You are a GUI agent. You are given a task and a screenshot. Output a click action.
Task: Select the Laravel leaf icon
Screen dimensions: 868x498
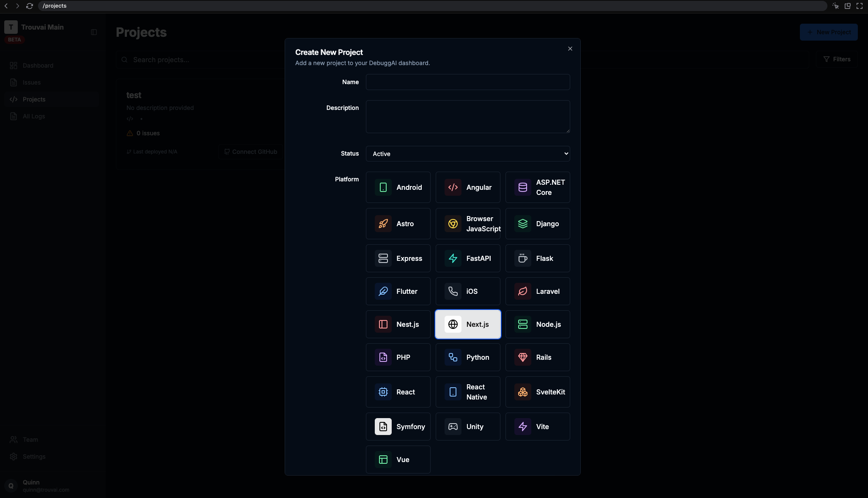(522, 291)
